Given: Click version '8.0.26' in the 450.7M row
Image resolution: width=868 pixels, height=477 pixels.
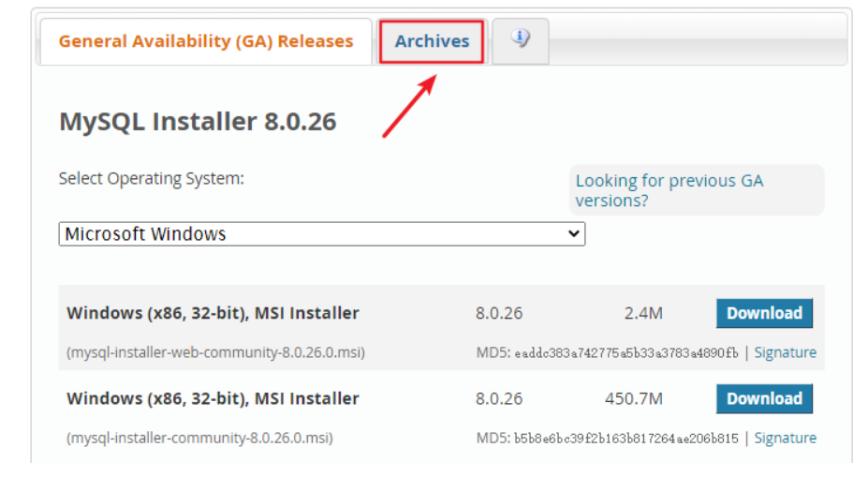Looking at the screenshot, I should tap(499, 398).
